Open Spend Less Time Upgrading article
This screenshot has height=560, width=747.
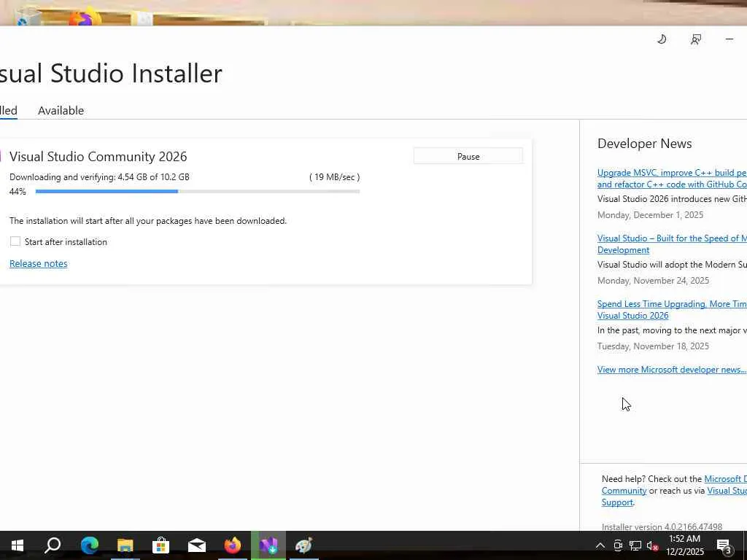(672, 309)
